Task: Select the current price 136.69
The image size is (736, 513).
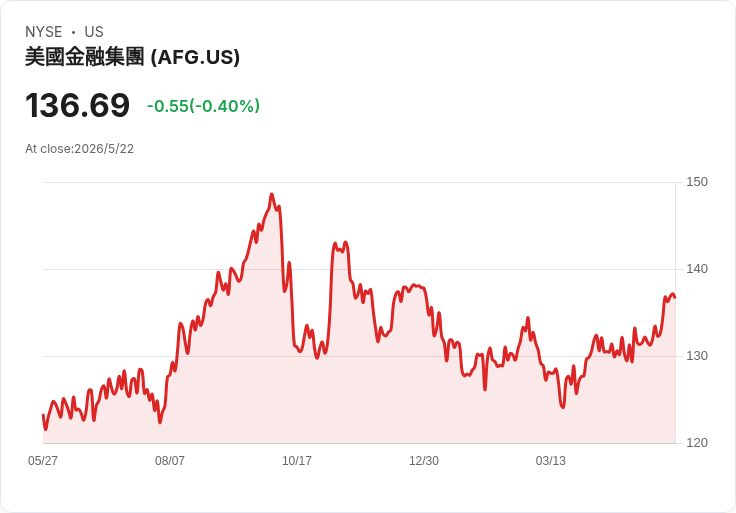Action: [x=77, y=105]
